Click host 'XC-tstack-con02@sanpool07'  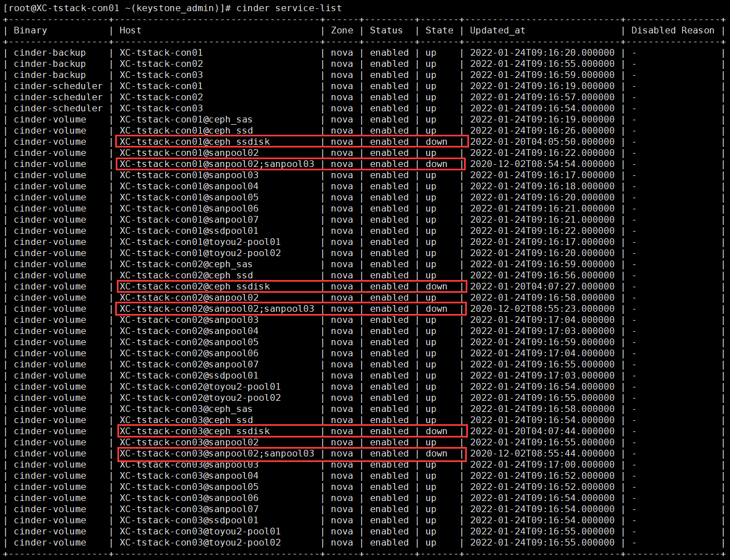[189, 365]
